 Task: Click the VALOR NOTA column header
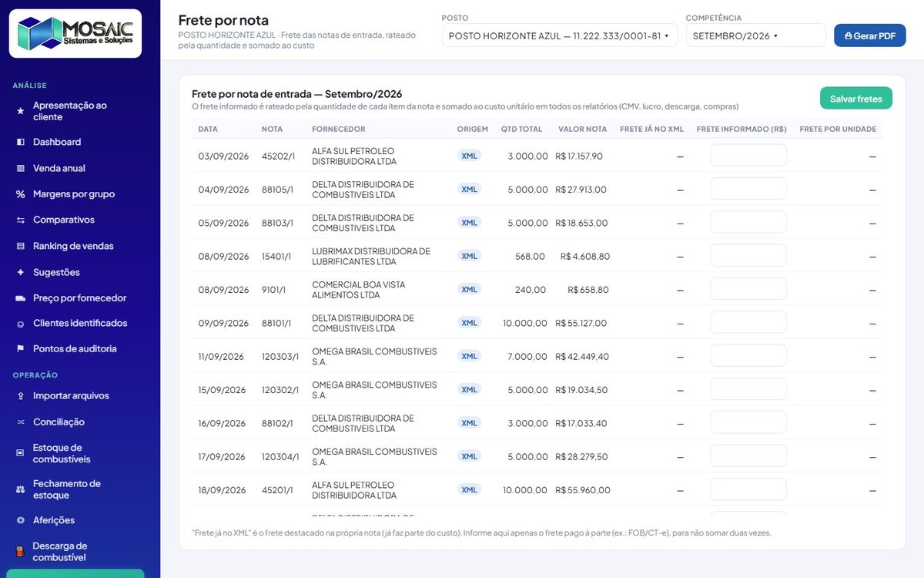[583, 129]
